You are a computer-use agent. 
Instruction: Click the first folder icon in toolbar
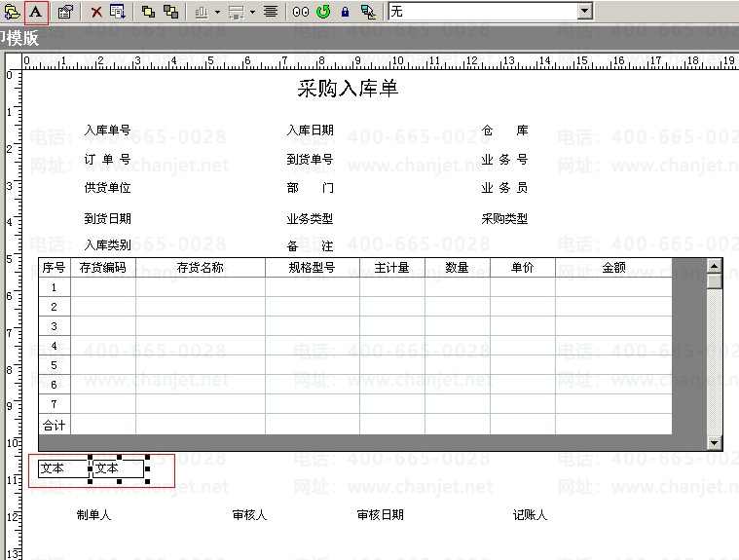tap(12, 12)
